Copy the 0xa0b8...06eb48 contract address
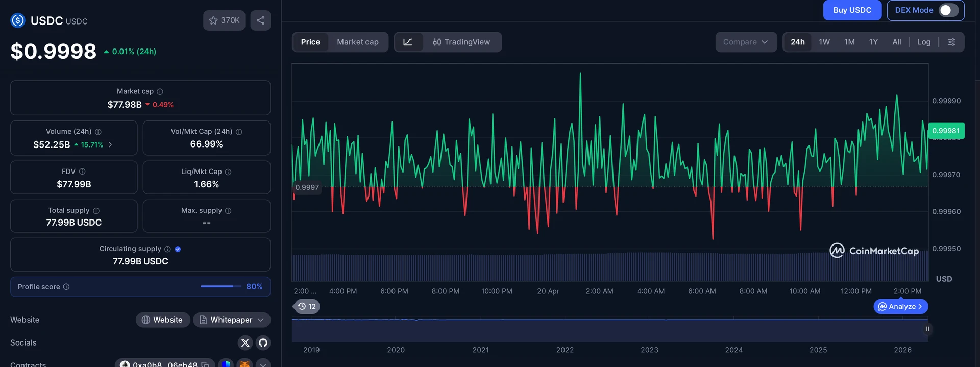 click(205, 364)
